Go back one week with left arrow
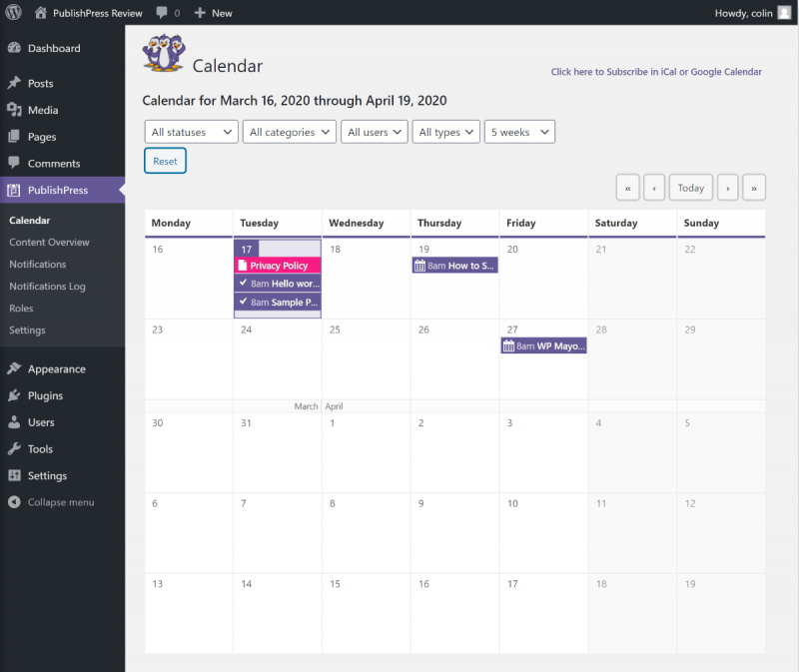The height and width of the screenshot is (672, 799). (654, 188)
